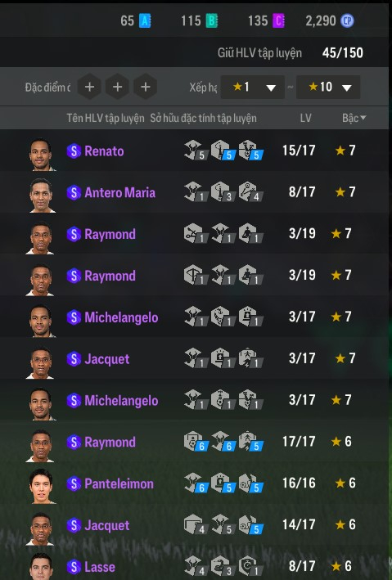This screenshot has width=392, height=580.
Task: Select Renato coach portrait thumbnail
Action: [41, 155]
